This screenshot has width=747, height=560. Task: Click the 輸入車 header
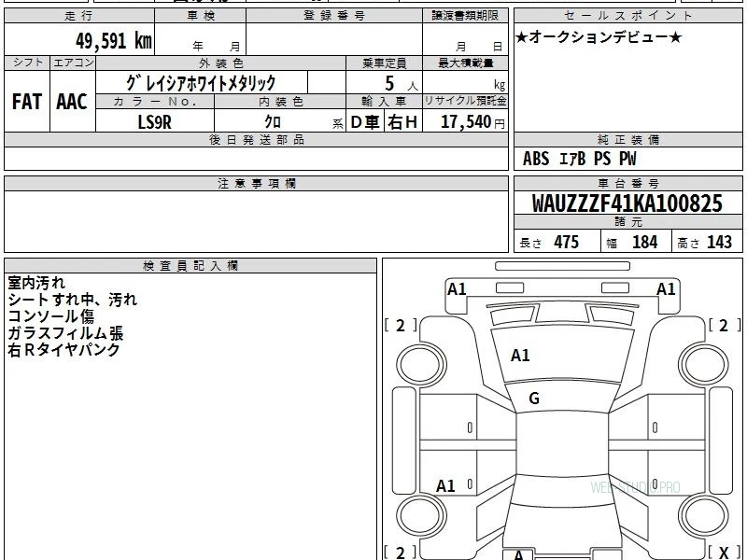[x=384, y=102]
